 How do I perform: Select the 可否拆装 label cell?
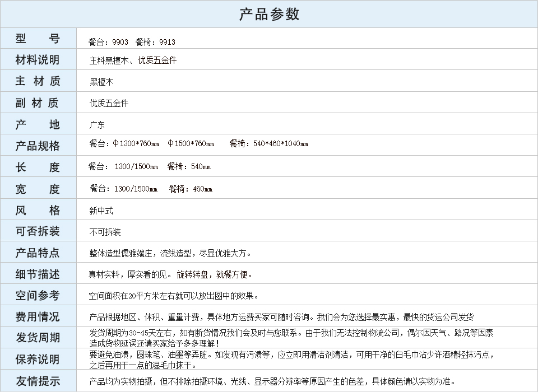click(38, 231)
